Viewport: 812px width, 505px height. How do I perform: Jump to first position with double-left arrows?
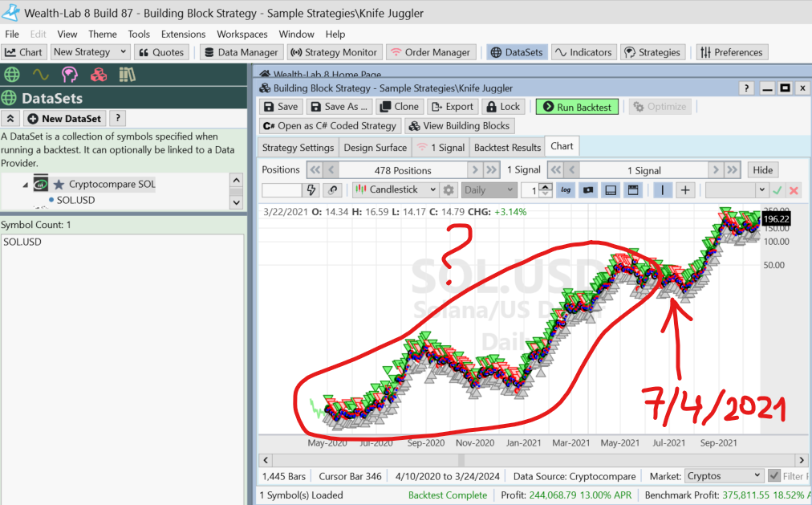tap(315, 170)
